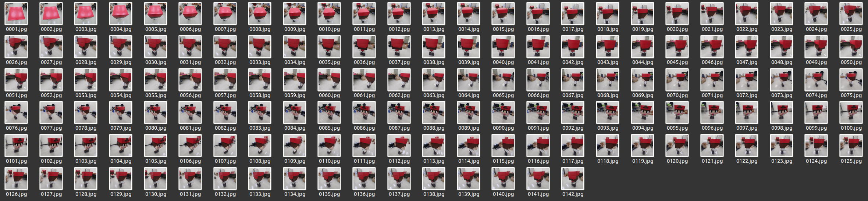Click the filename label 0040.jpg
The image size is (868, 201).
pyautogui.click(x=503, y=62)
